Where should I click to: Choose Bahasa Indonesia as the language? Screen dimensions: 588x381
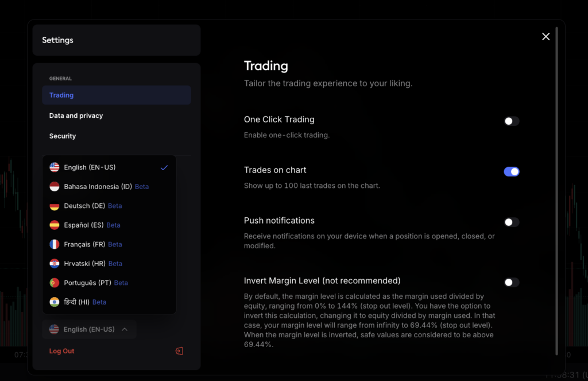click(x=98, y=186)
